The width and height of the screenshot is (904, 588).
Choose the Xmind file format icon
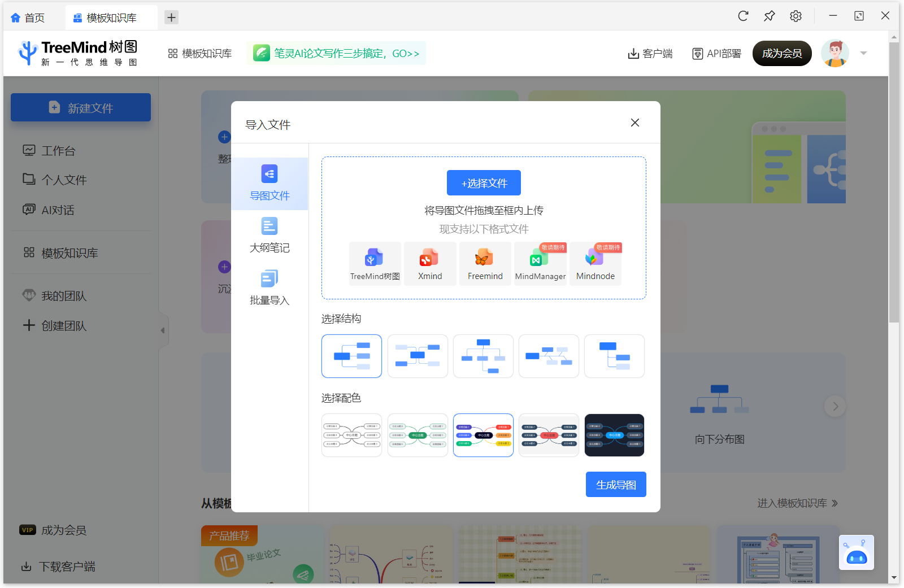coord(430,264)
